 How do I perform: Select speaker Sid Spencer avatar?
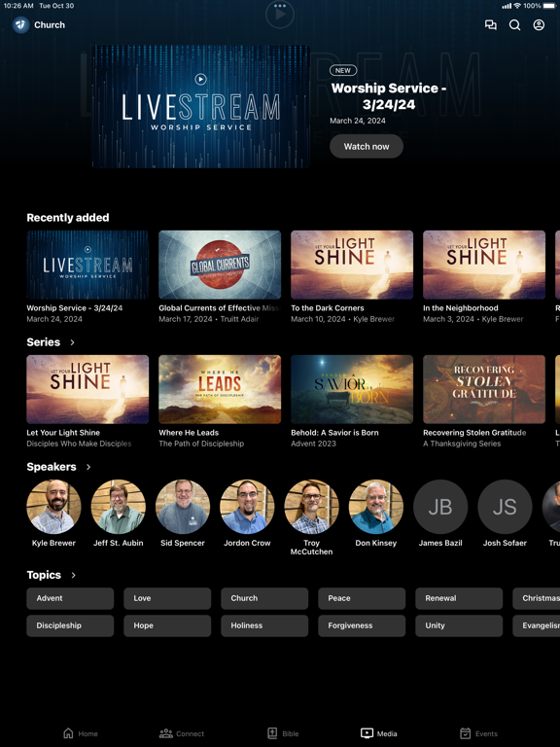183,507
